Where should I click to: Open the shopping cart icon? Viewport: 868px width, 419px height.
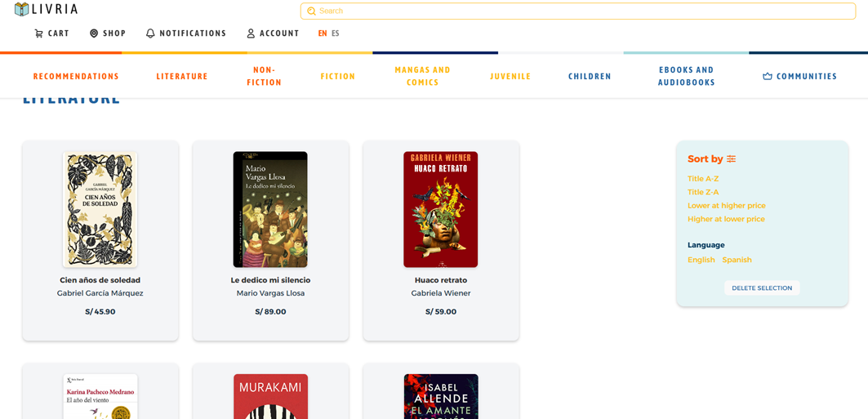[x=38, y=33]
